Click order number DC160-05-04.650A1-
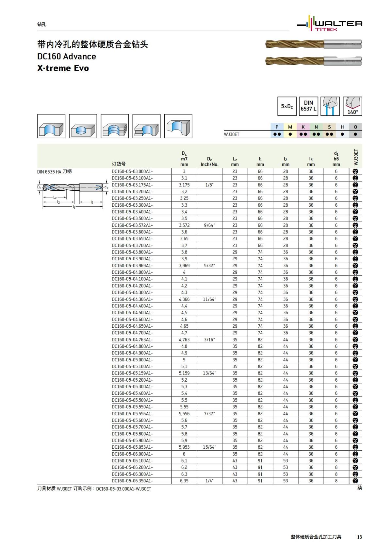The image size is (392, 555). tap(132, 326)
